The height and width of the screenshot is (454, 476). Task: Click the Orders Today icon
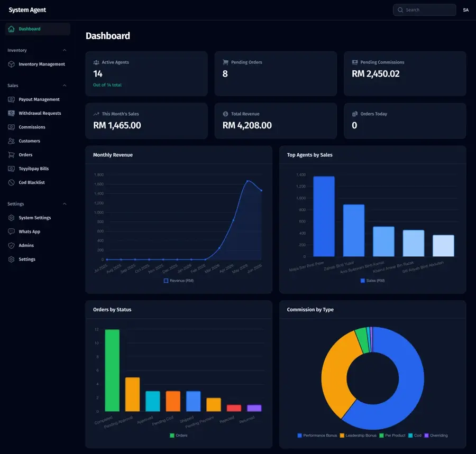click(355, 114)
